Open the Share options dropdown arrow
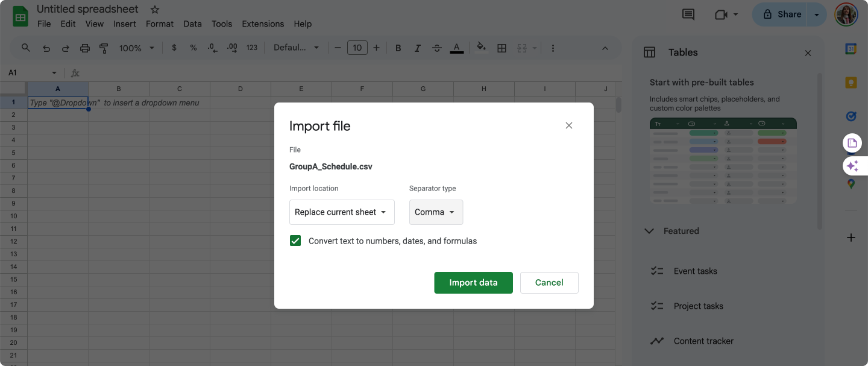The height and width of the screenshot is (366, 868). tap(817, 14)
